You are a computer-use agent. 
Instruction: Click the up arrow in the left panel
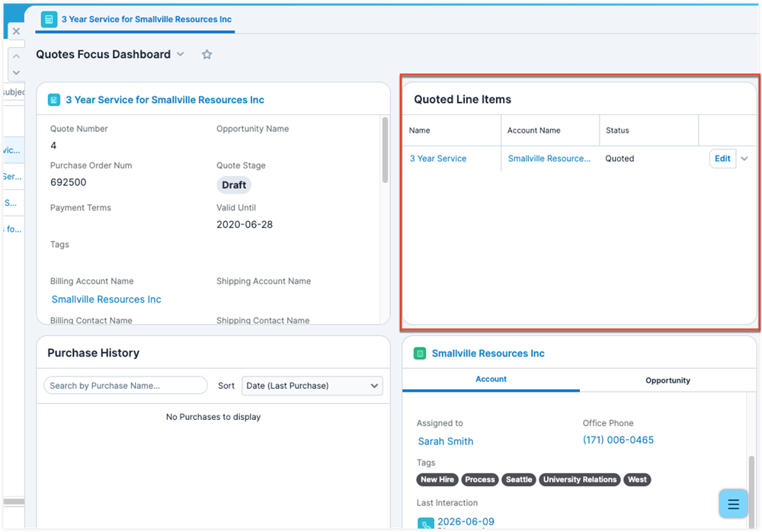pyautogui.click(x=16, y=56)
